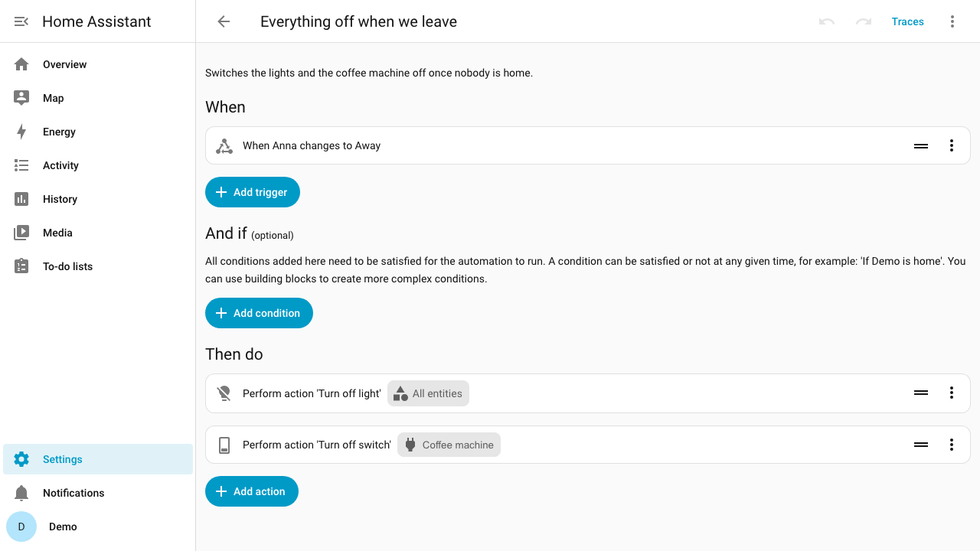Click the History chart icon

[x=21, y=199]
